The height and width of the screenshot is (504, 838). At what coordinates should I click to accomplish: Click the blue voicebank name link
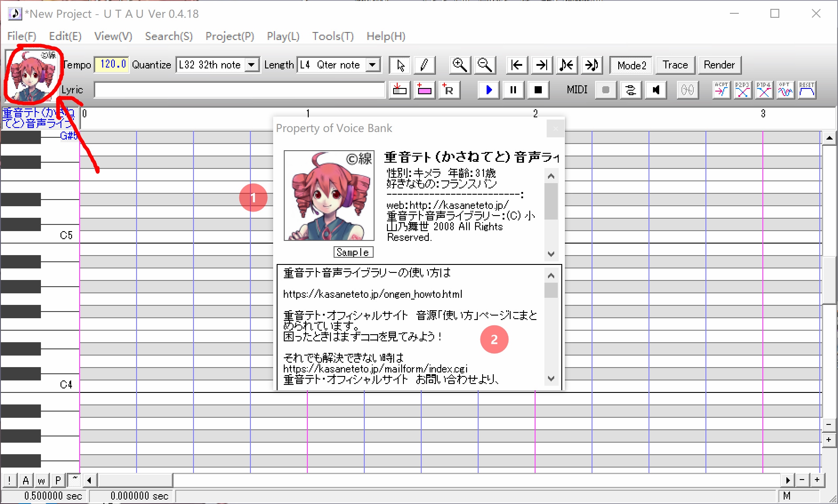[39, 118]
